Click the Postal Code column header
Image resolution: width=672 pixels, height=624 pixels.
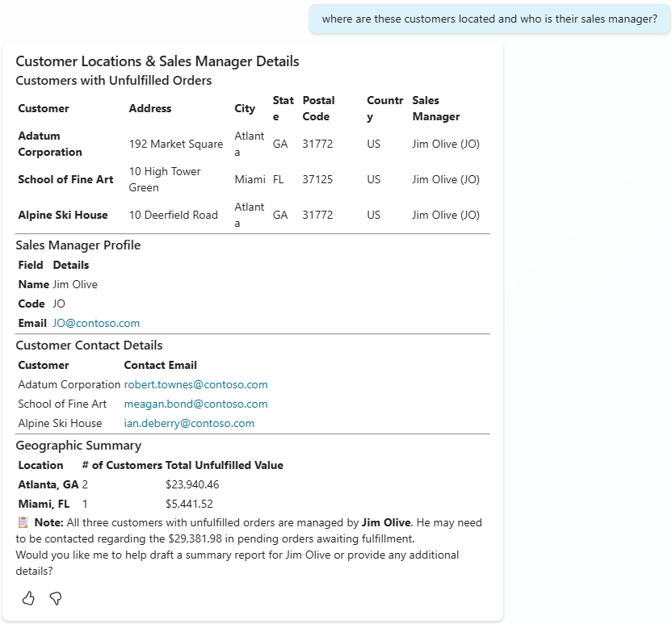318,108
